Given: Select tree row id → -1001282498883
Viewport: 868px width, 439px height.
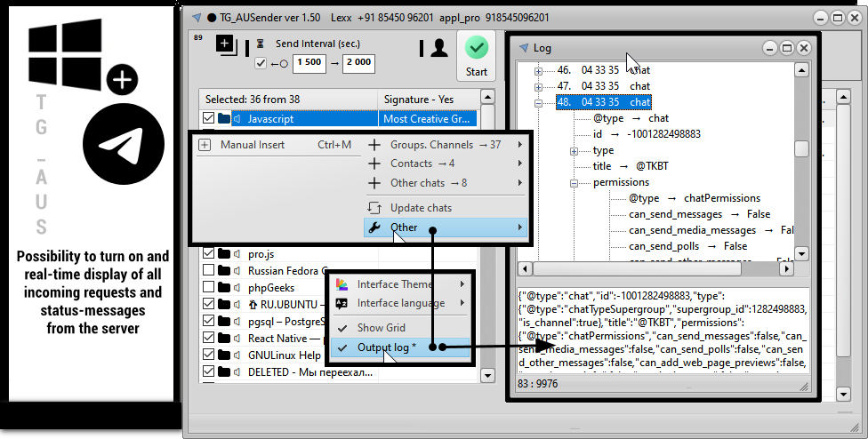Looking at the screenshot, I should point(647,134).
